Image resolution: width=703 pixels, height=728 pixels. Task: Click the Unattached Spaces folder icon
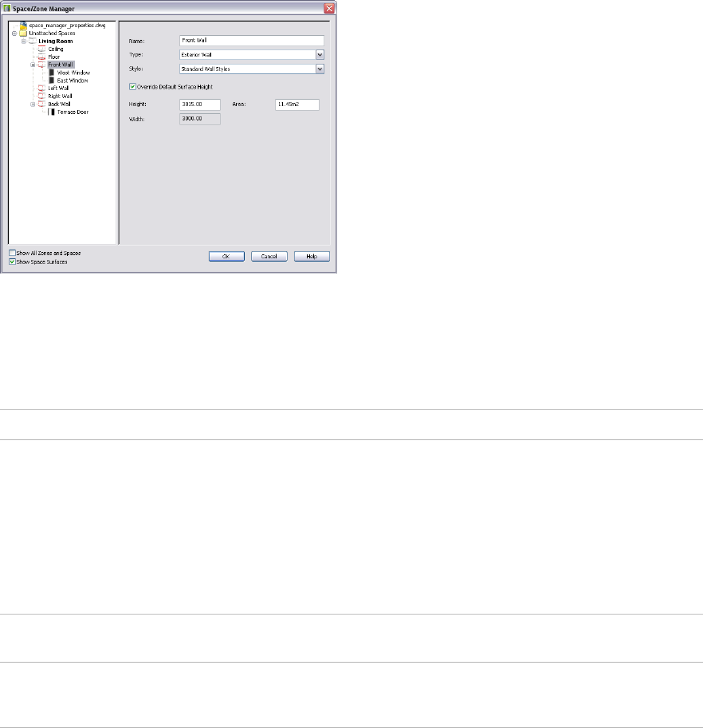[23, 33]
